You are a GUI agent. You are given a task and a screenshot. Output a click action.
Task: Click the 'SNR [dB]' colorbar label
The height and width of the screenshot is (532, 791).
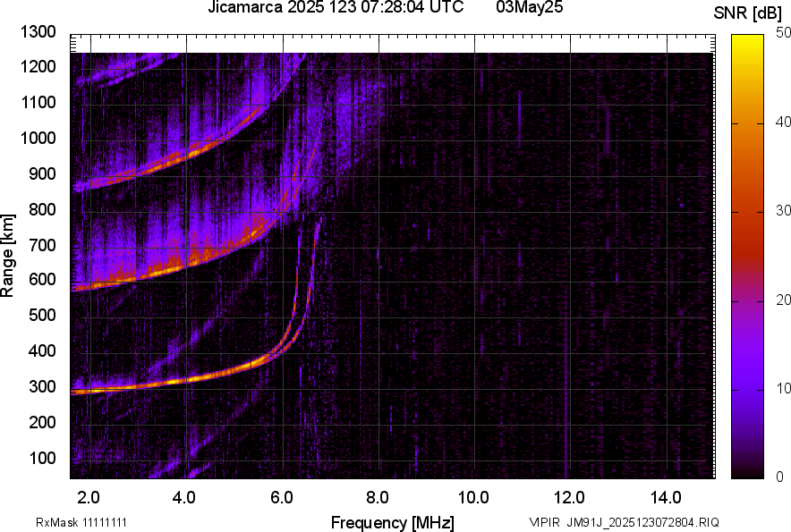click(747, 13)
